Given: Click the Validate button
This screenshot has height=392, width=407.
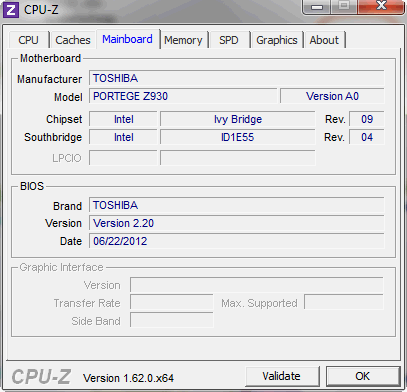Looking at the screenshot, I should (282, 376).
